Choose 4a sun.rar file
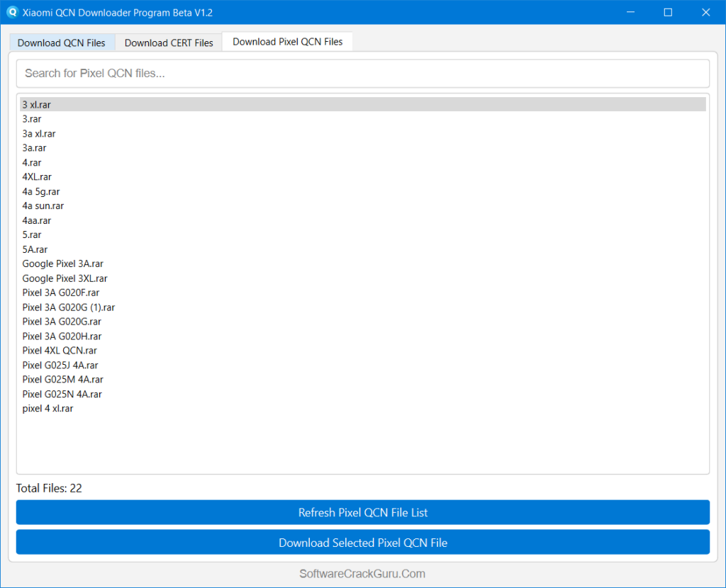 coord(363,206)
